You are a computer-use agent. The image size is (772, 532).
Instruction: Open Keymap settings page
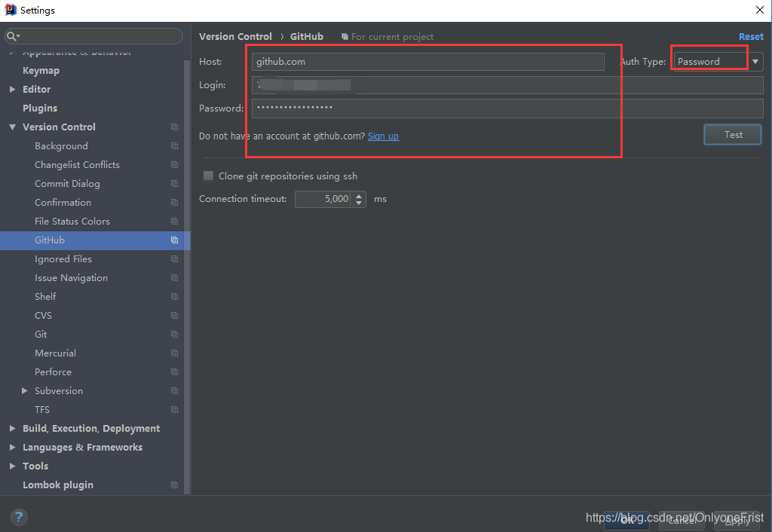[41, 70]
